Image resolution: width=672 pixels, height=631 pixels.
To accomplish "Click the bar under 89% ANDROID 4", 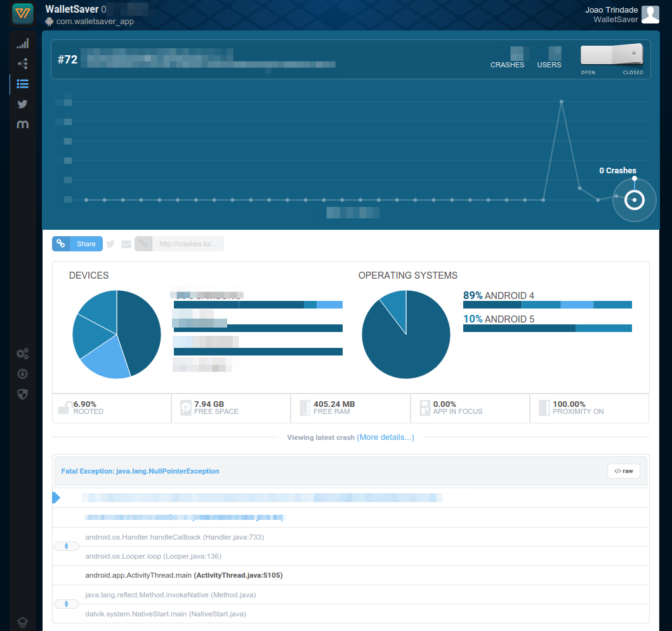I will point(547,305).
